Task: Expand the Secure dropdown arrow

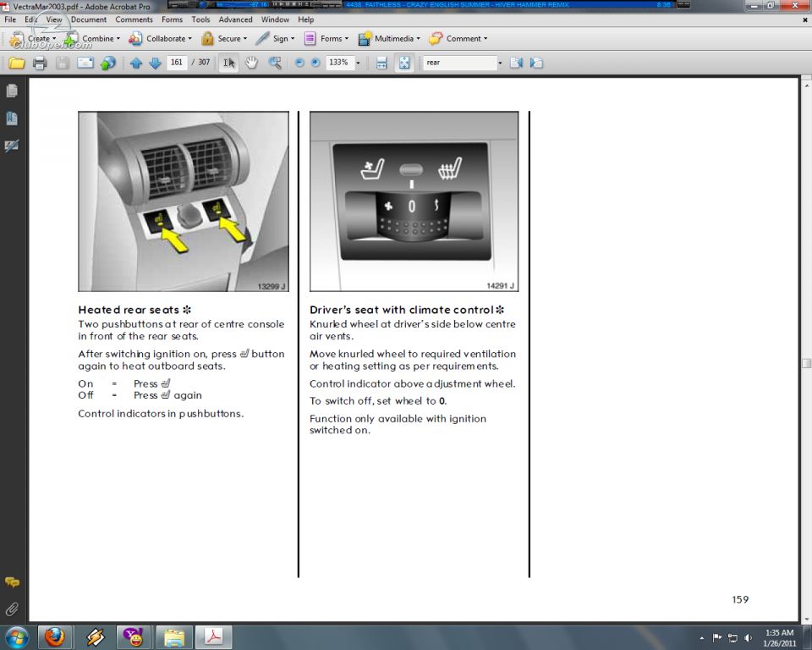Action: [245, 38]
